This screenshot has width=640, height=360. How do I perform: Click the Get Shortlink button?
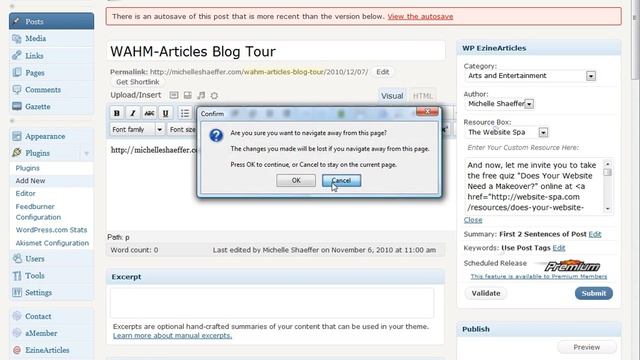pyautogui.click(x=138, y=82)
